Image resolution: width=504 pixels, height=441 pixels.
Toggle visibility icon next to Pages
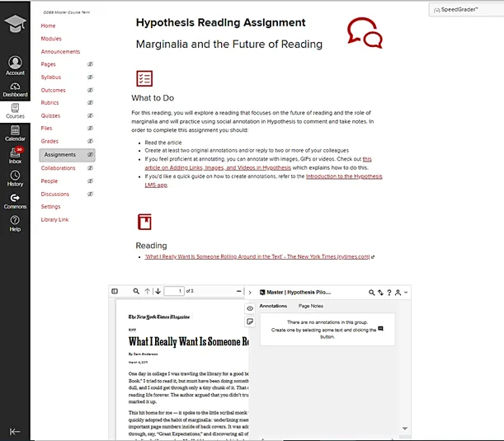click(90, 64)
